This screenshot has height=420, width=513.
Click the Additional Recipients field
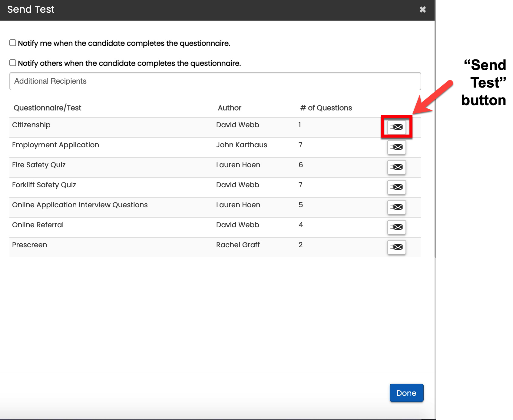pyautogui.click(x=215, y=81)
